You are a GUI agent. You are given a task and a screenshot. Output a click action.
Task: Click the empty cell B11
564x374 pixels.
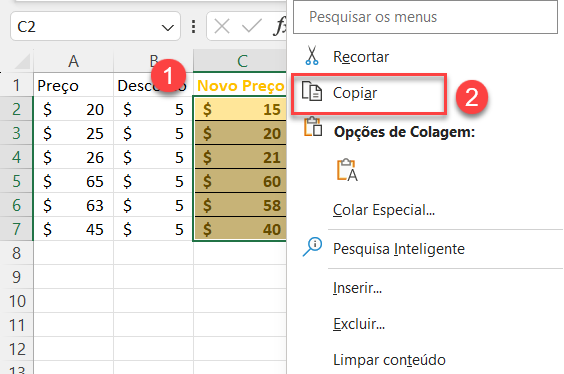[154, 325]
